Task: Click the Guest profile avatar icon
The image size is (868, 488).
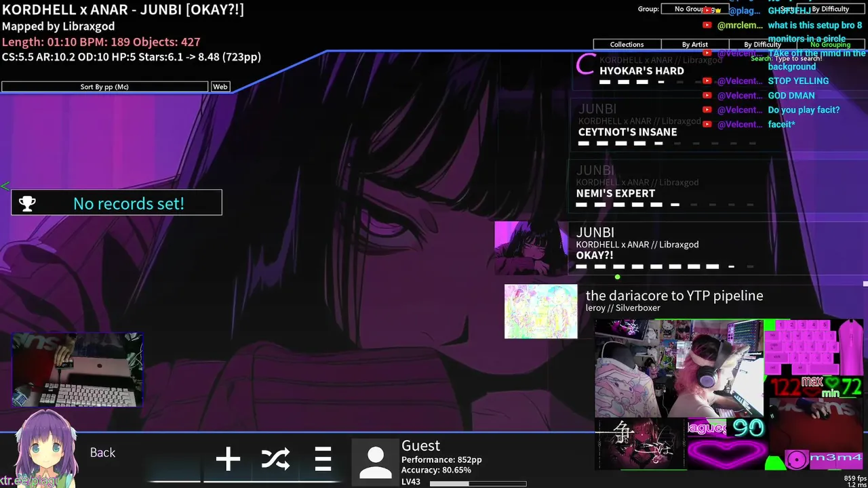Action: 375,462
